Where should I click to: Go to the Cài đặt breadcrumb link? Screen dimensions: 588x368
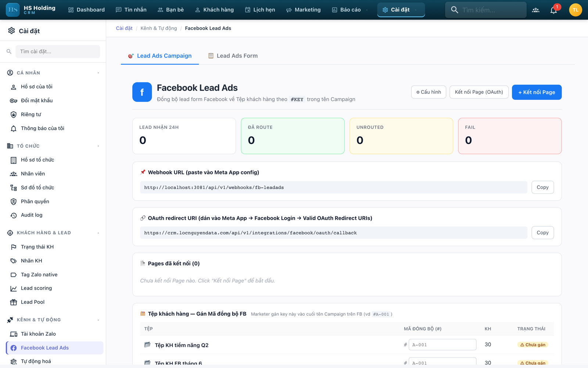point(124,28)
